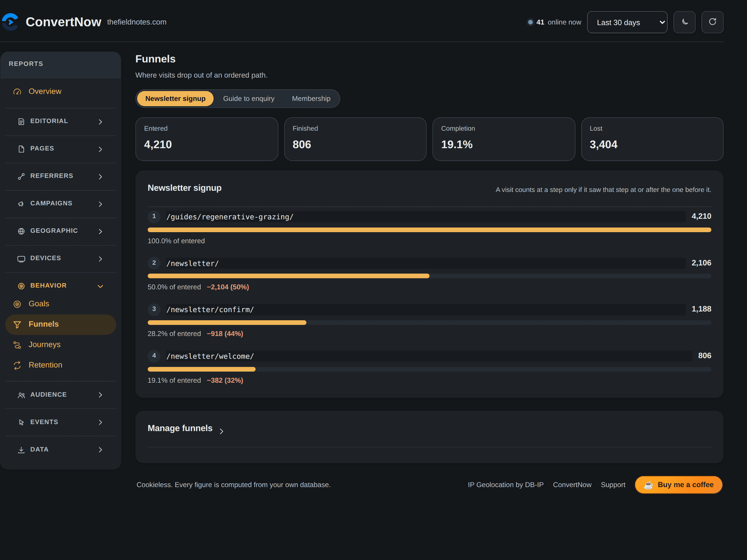747x560 pixels.
Task: Click the Completion 19.1% stat card
Action: point(504,139)
